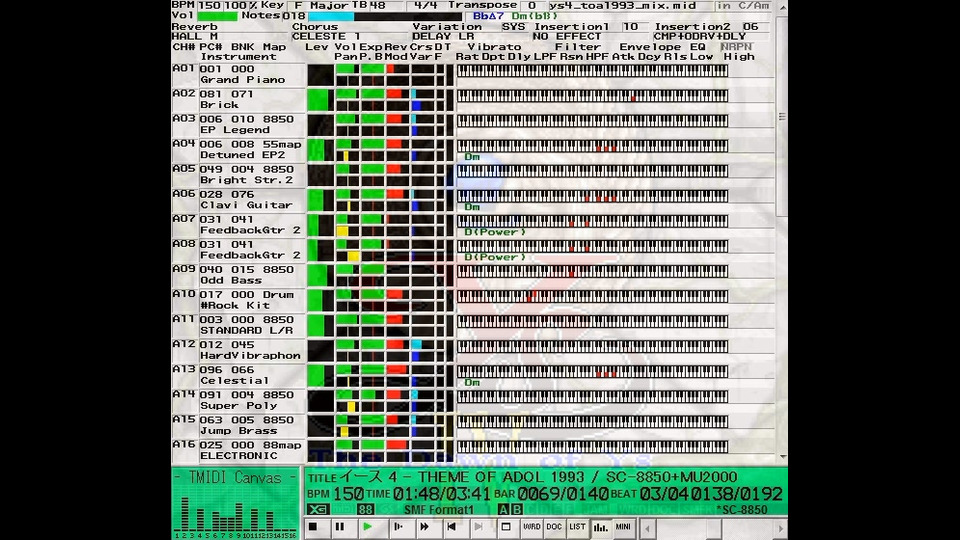Click the NRPN column header
The width and height of the screenshot is (960, 540).
coord(737,47)
